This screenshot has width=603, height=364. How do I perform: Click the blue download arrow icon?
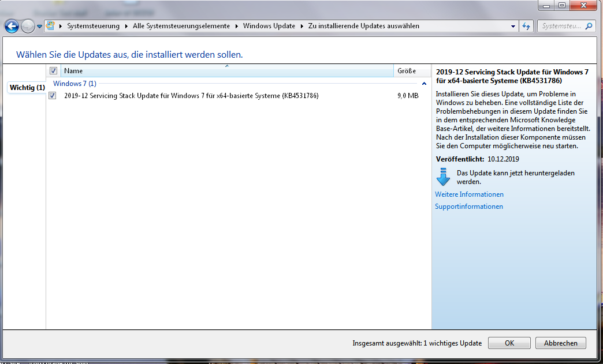coord(444,177)
